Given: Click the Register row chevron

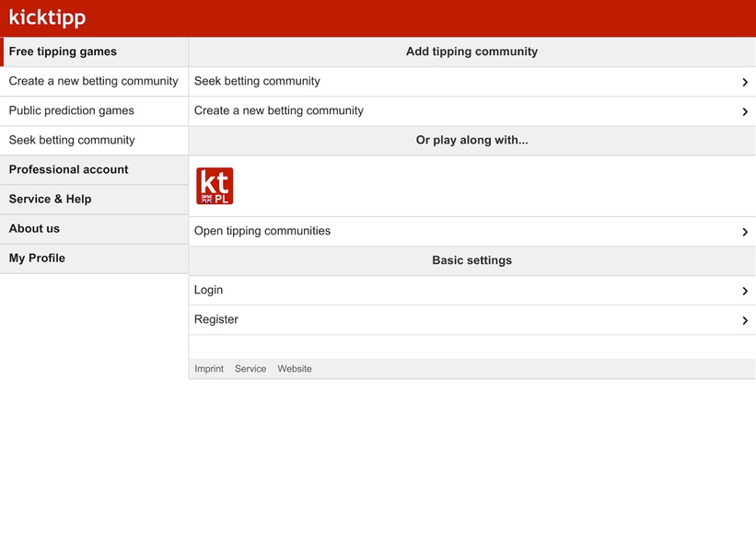Looking at the screenshot, I should pos(745,320).
